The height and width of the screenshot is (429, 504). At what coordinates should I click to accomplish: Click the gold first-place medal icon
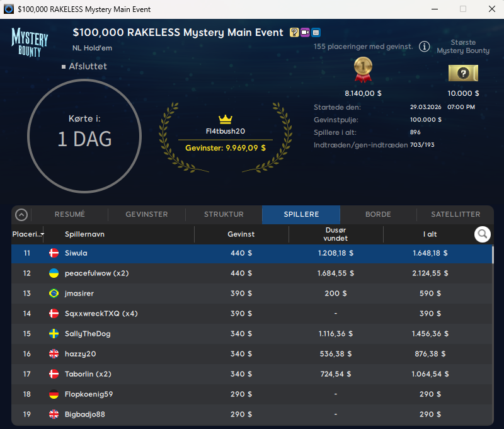[x=363, y=69]
